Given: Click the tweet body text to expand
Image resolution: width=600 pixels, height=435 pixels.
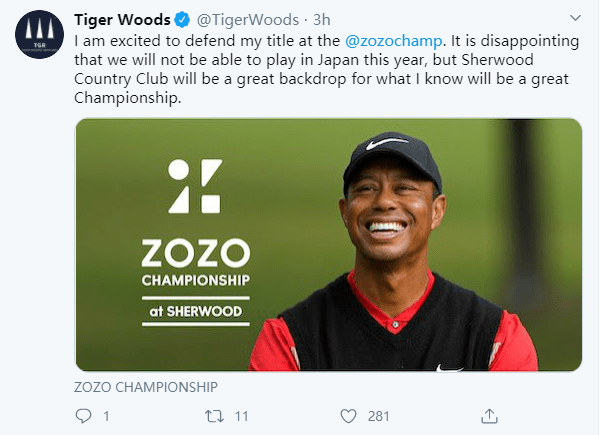Looking at the screenshot, I should coord(320,72).
